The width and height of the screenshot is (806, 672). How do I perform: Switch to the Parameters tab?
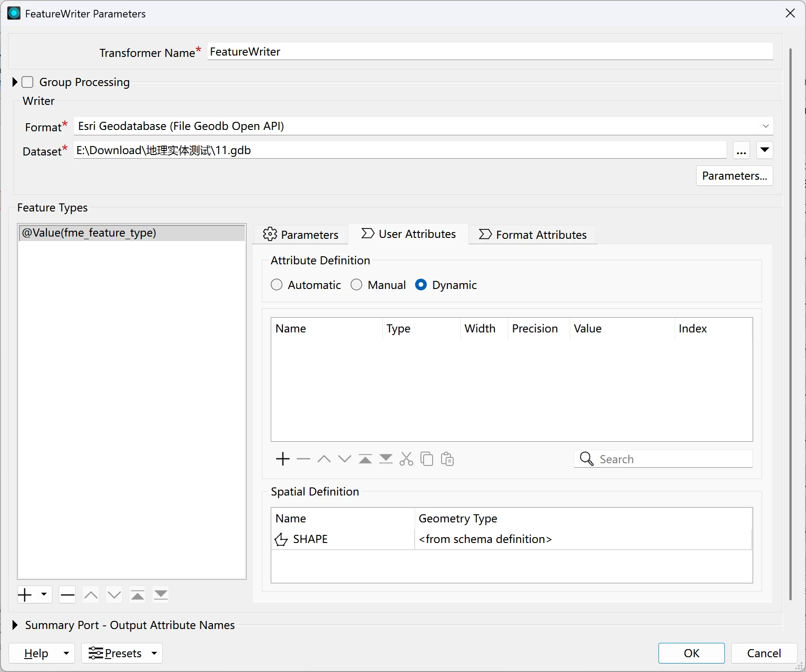300,235
